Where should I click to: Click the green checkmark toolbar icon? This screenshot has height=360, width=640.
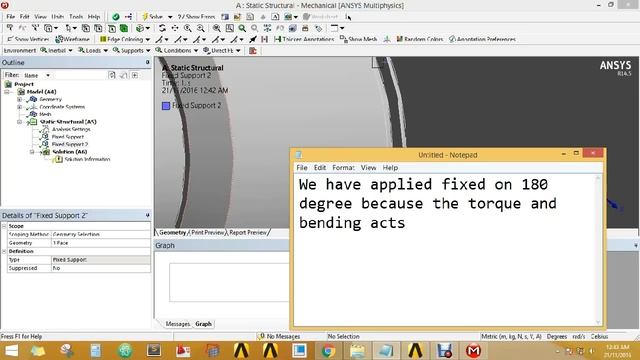[x=116, y=17]
